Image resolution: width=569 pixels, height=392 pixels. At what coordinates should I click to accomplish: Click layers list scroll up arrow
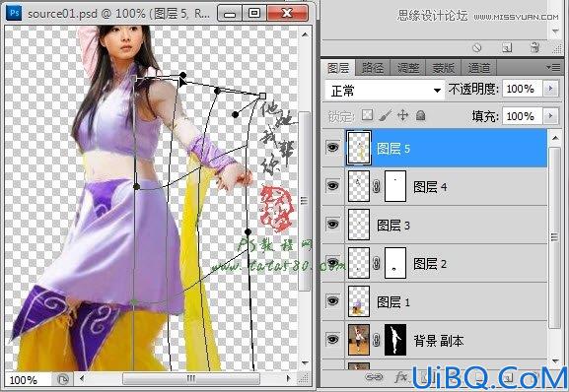tap(555, 138)
